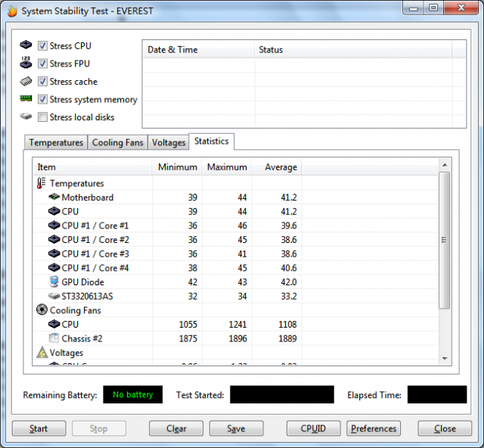Click the Elapsed Time black field
Image resolution: width=484 pixels, height=448 pixels.
437,394
